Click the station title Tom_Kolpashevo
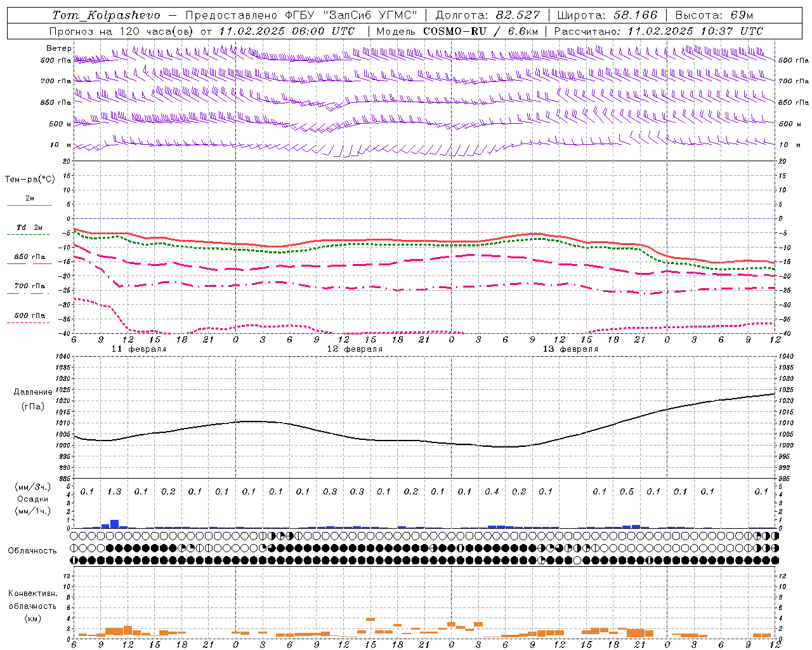The width and height of the screenshot is (812, 650). 106,15
